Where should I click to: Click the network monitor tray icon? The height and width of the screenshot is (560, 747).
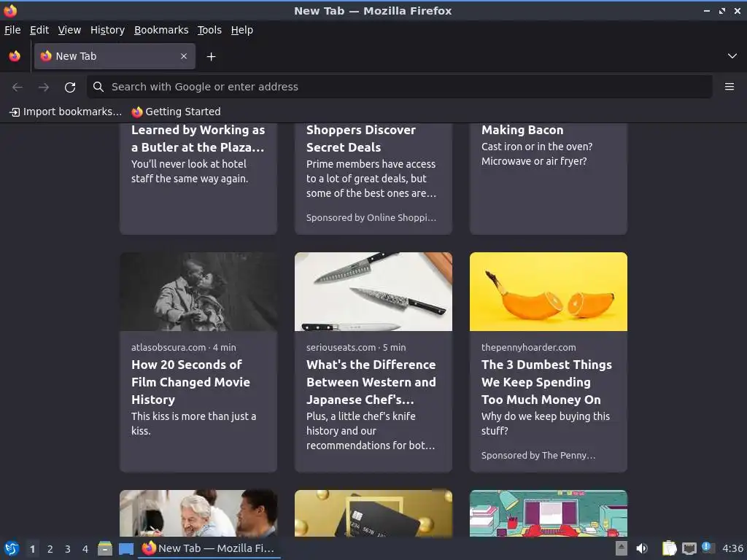coord(689,548)
